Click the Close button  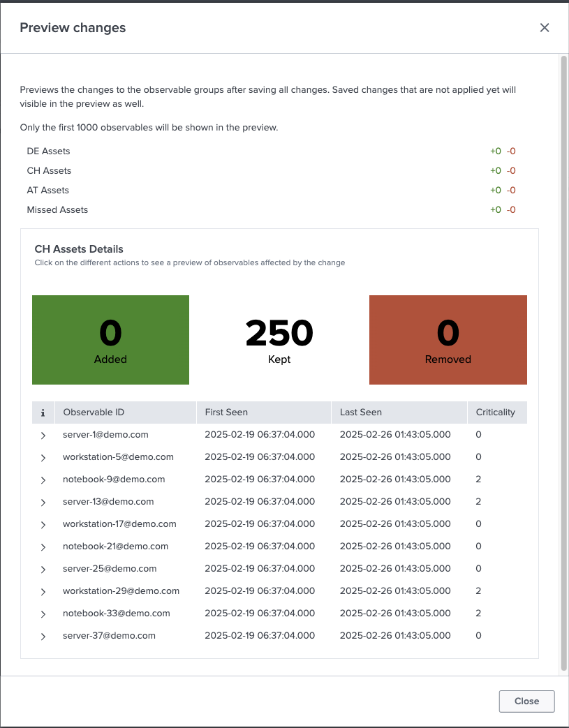coord(526,701)
